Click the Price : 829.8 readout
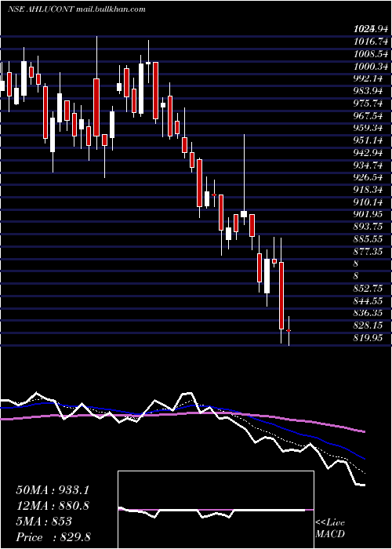The image size is (392, 549). [x=53, y=537]
